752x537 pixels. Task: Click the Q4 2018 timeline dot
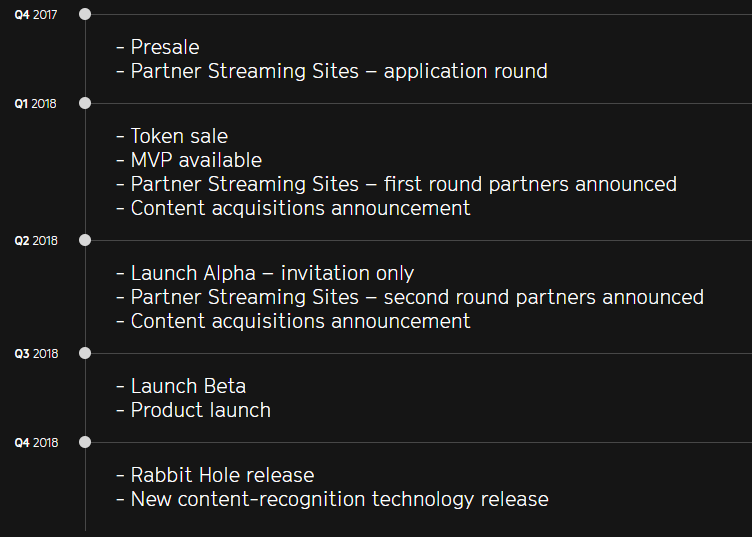pos(85,442)
